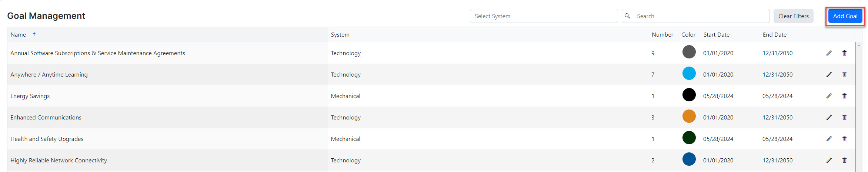The width and height of the screenshot is (868, 172).
Task: Toggle Name column sort arrow
Action: 34,34
